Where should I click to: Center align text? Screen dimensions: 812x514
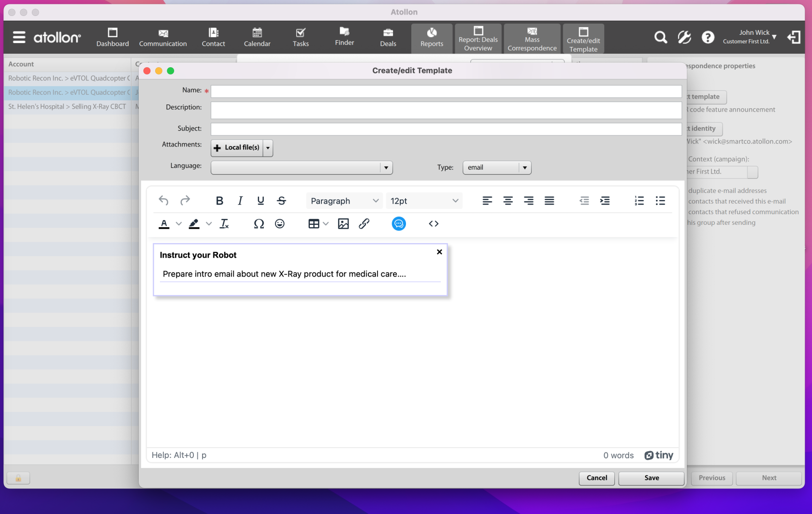pyautogui.click(x=508, y=201)
